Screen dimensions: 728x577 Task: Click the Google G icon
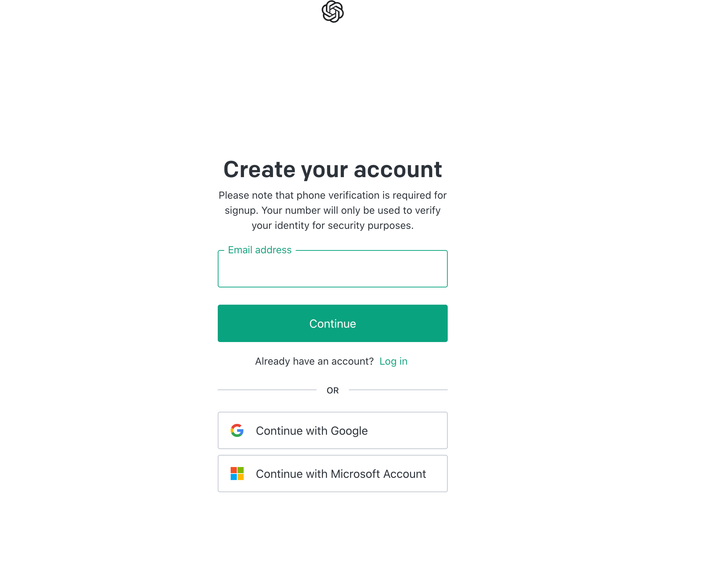tap(237, 430)
